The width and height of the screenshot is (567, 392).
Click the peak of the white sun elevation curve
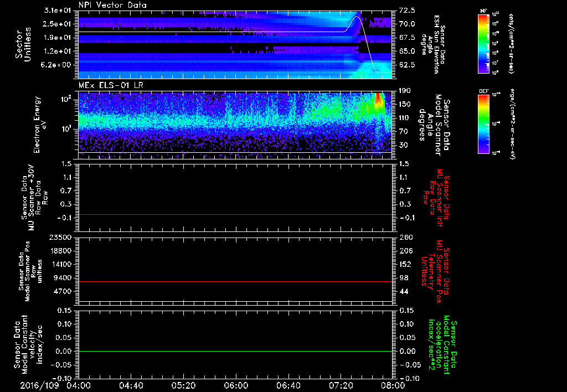point(357,17)
